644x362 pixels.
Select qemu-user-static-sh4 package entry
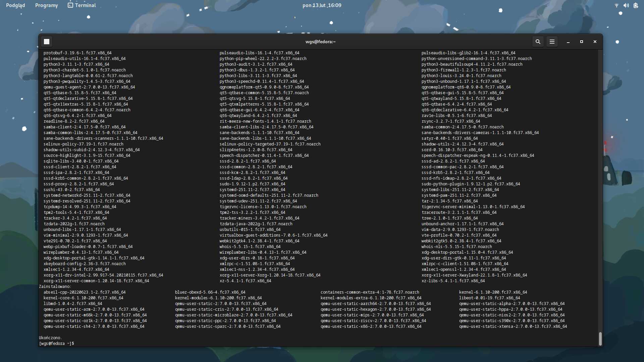pyautogui.click(x=94, y=326)
